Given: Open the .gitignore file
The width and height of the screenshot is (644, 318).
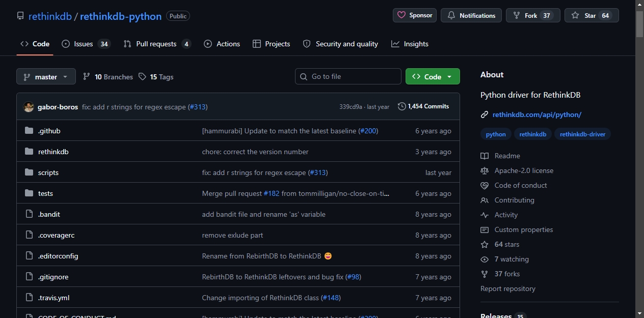Looking at the screenshot, I should 53,277.
